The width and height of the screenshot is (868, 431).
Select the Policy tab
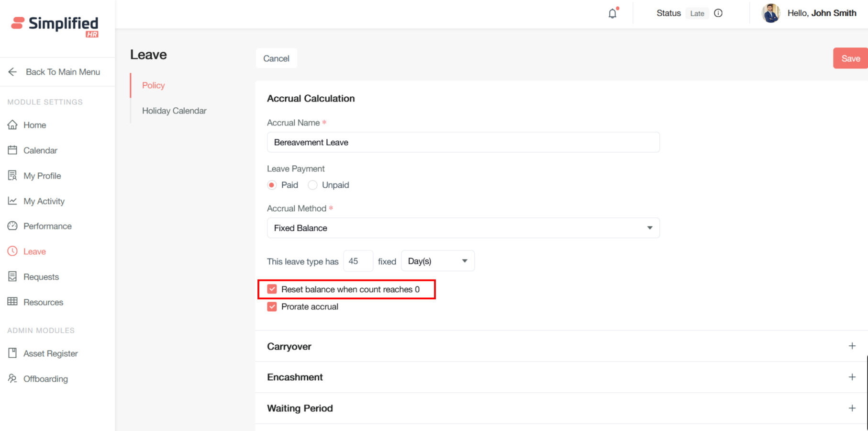pos(153,85)
